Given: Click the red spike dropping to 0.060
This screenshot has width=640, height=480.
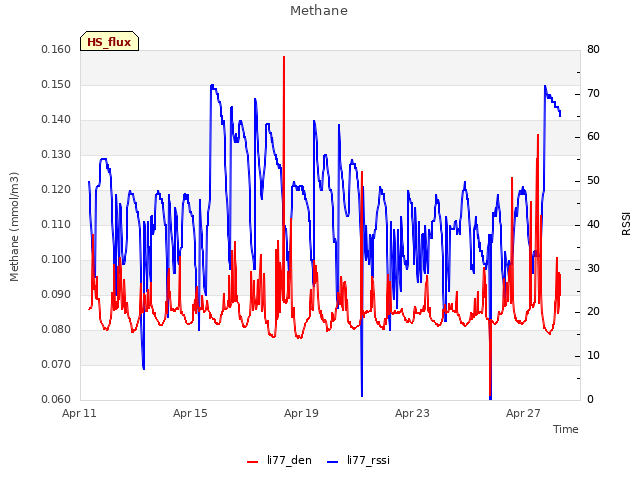Looking at the screenshot, I should tap(490, 394).
